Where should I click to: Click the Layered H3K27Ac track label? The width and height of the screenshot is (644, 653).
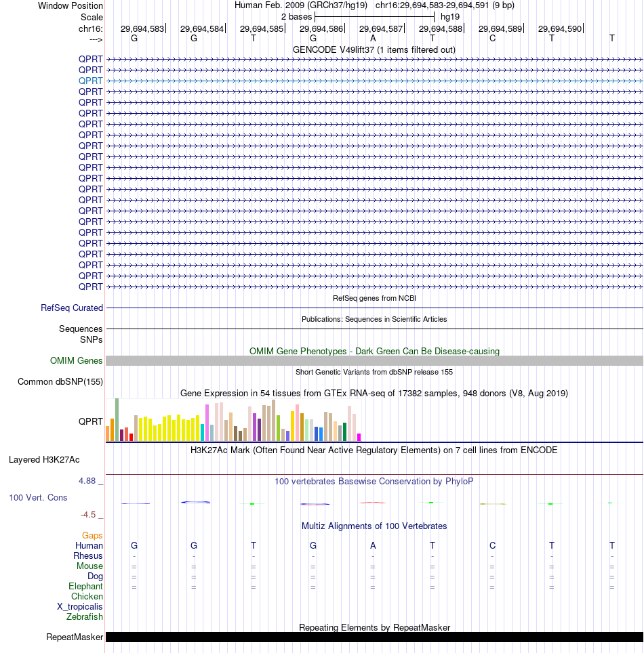(44, 460)
